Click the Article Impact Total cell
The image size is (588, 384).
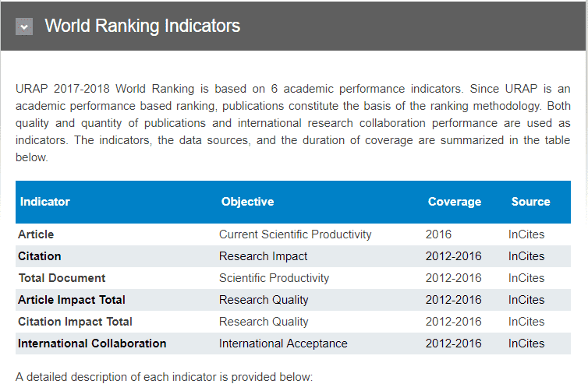click(x=72, y=300)
